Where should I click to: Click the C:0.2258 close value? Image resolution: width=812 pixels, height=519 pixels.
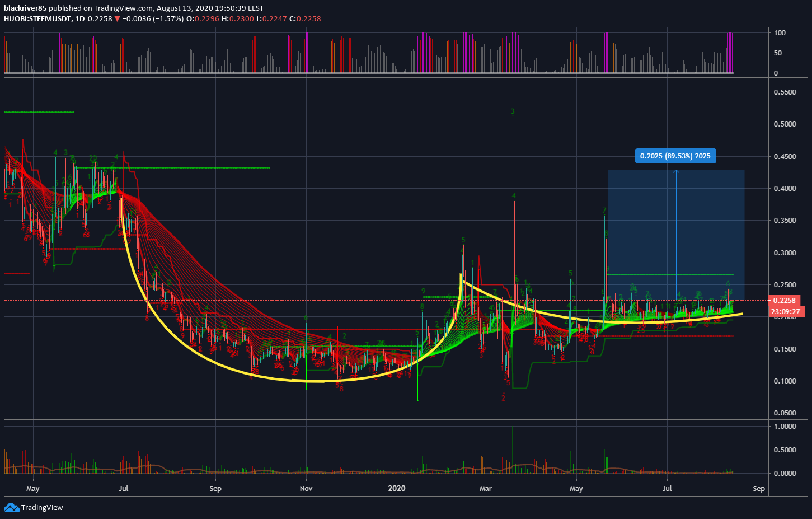(x=305, y=18)
